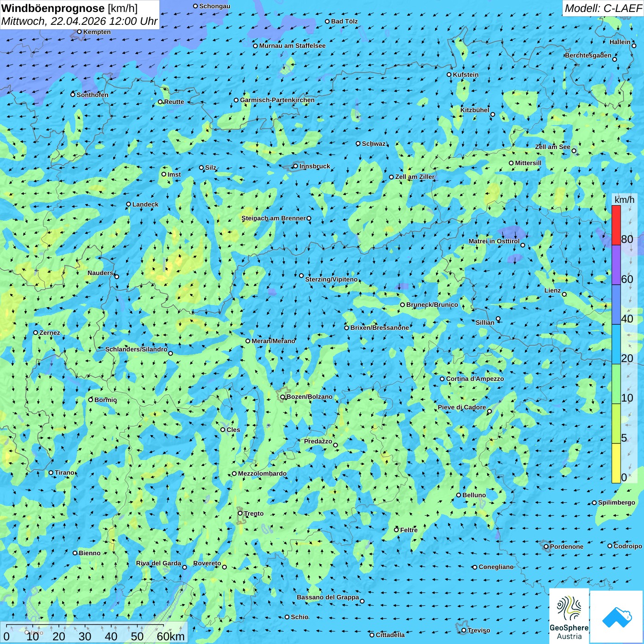
Task: Click the red 80 km/h legend color
Action: 616,225
